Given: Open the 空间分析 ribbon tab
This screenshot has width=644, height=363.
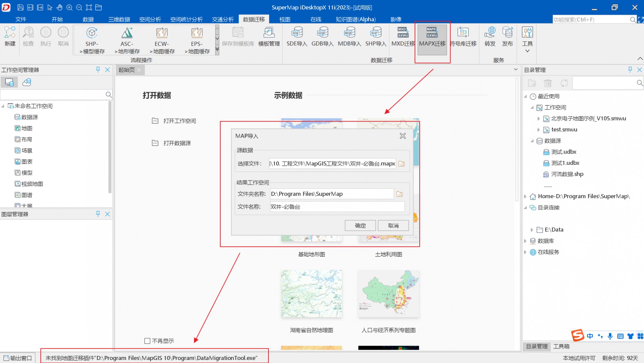Looking at the screenshot, I should click(x=150, y=19).
